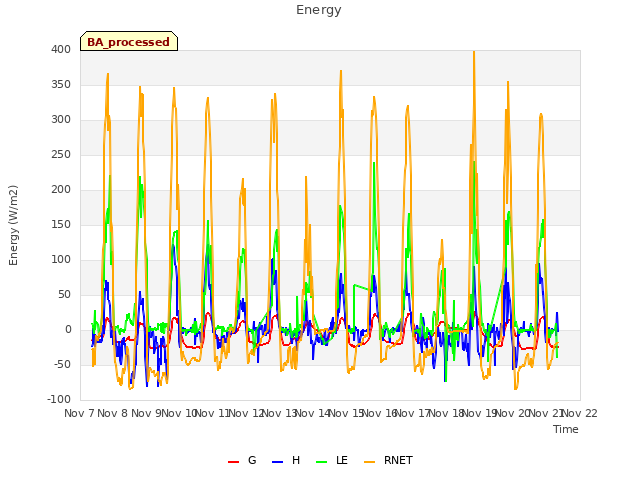
Task: Click the red G legend line swatch
Action: tap(233, 462)
